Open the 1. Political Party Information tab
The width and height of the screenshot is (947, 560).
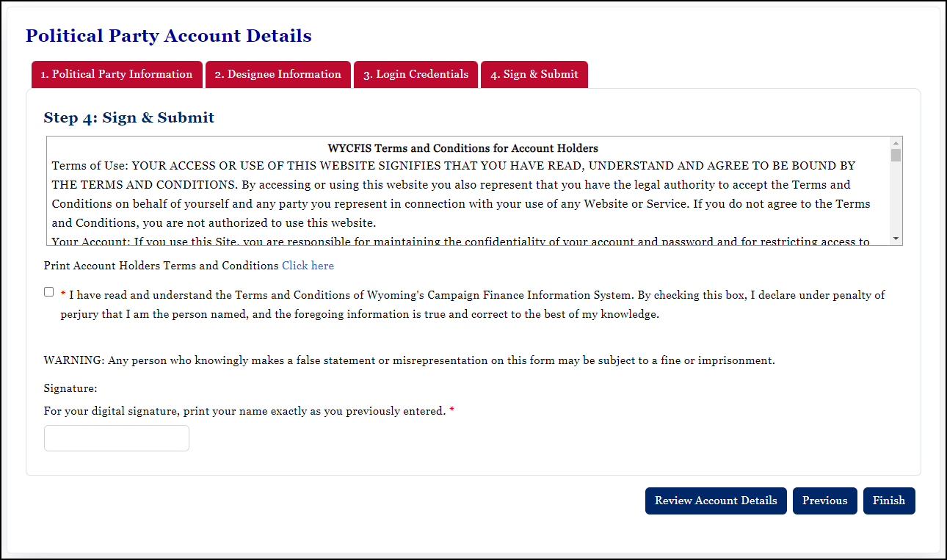[116, 74]
